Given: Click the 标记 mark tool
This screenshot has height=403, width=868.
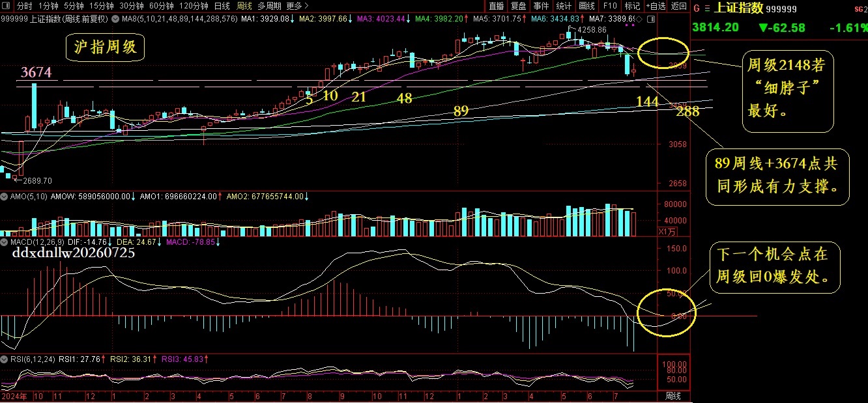Looking at the screenshot, I should pyautogui.click(x=632, y=6).
